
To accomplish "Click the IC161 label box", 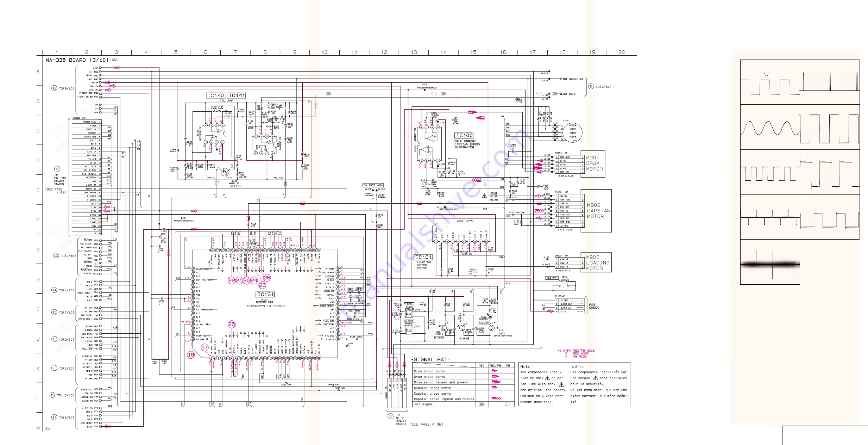I will (x=265, y=294).
